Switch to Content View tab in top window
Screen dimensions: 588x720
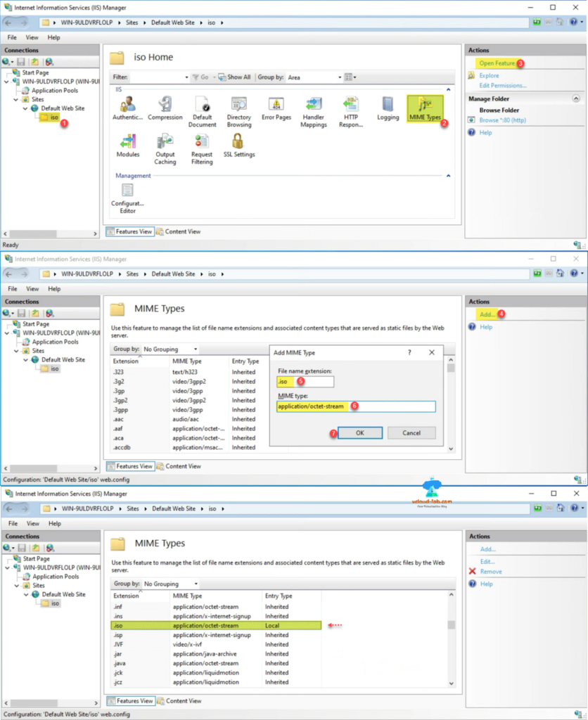click(179, 231)
